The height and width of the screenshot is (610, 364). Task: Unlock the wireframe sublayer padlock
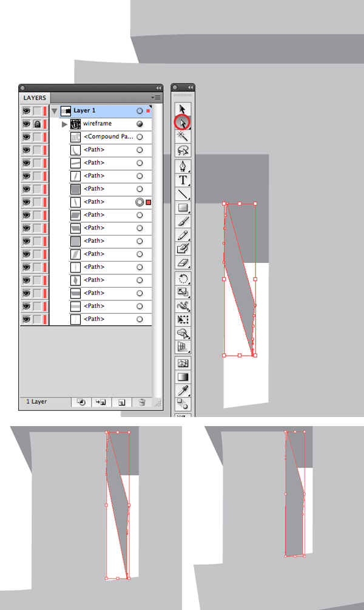(x=38, y=124)
